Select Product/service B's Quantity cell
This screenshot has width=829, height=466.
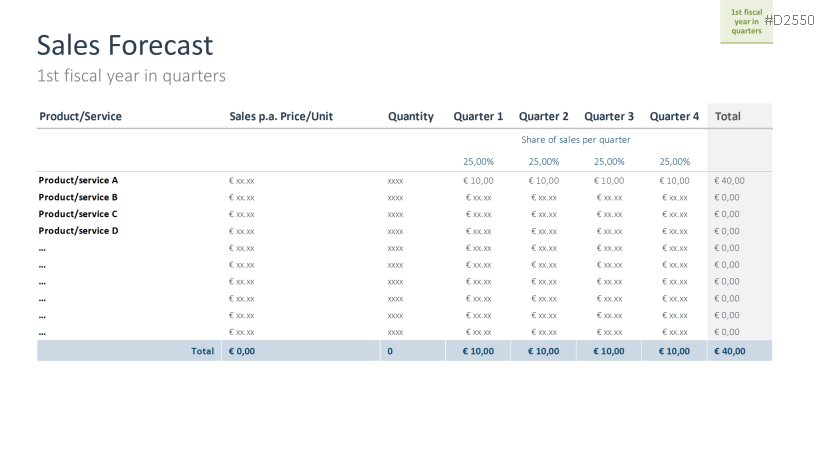point(395,198)
